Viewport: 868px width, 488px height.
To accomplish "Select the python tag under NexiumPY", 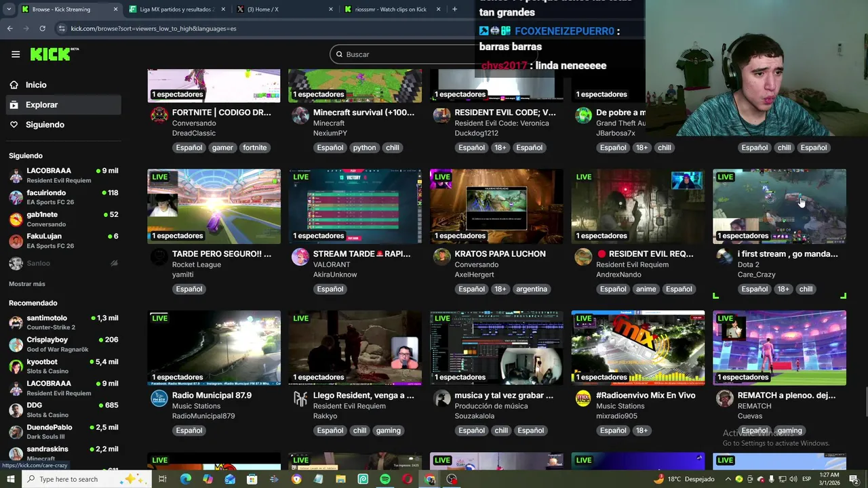I will [x=364, y=148].
